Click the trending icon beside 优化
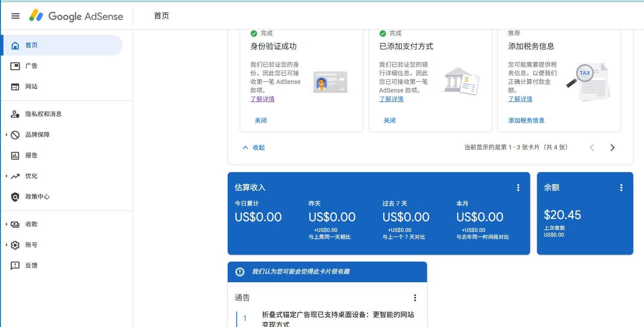The width and height of the screenshot is (644, 327). pyautogui.click(x=15, y=176)
